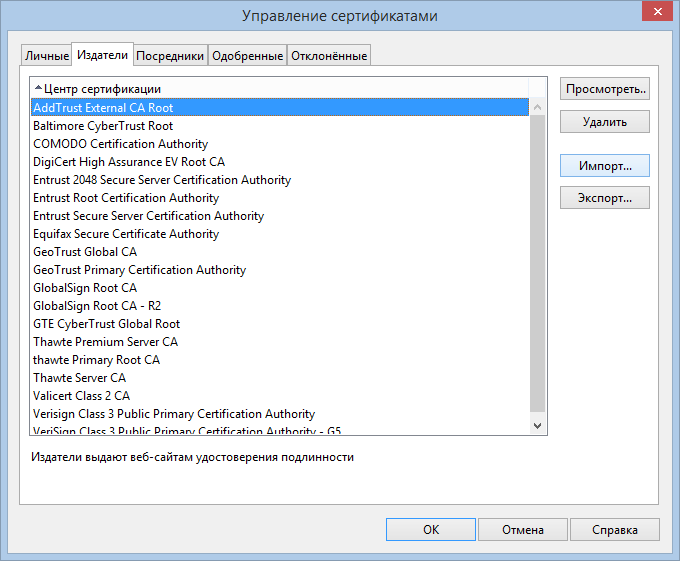680x561 pixels.
Task: Click the certificate list scrollbar track
Action: (x=538, y=264)
